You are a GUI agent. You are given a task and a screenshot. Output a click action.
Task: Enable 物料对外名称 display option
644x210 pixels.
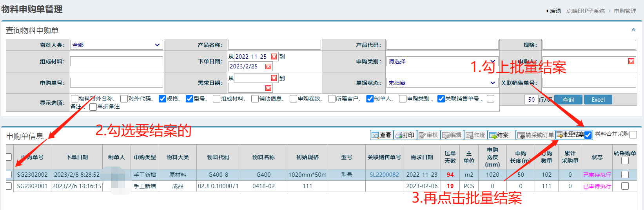74,99
